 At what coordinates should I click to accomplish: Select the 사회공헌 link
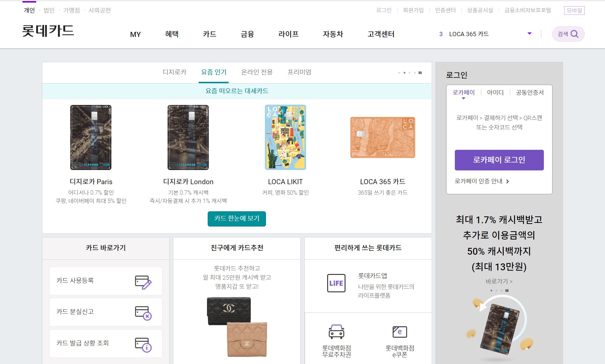pos(100,10)
